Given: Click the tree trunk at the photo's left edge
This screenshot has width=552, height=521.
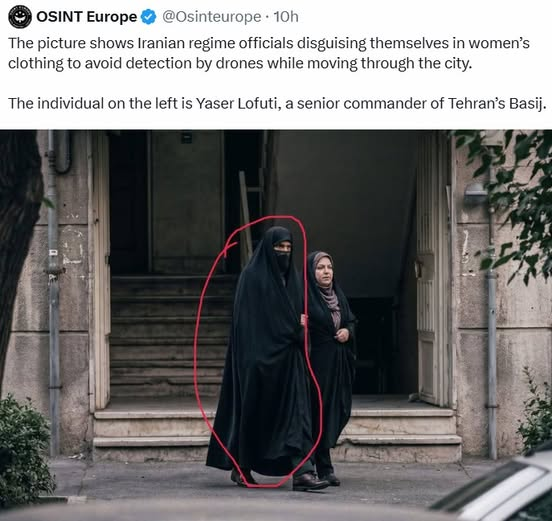Looking at the screenshot, I should pos(18,246).
